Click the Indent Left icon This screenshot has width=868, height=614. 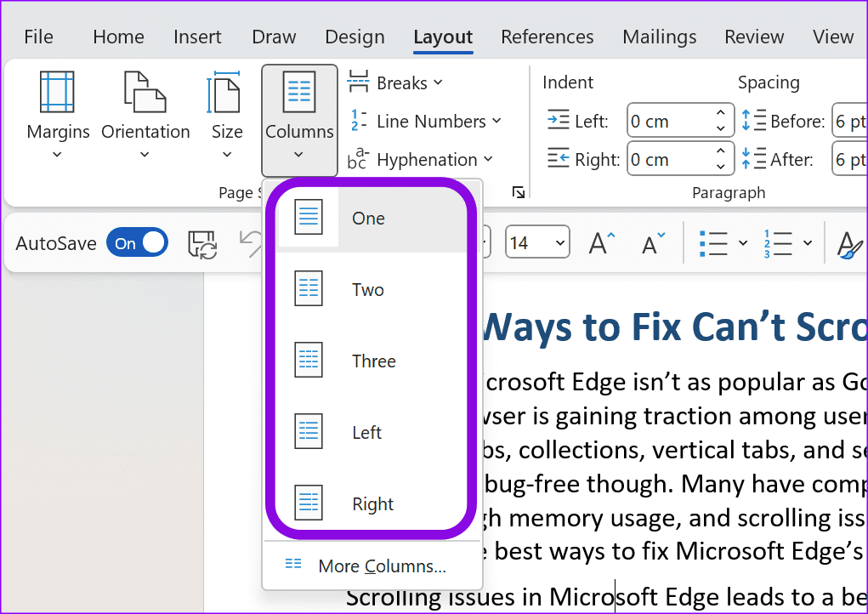[x=558, y=120]
